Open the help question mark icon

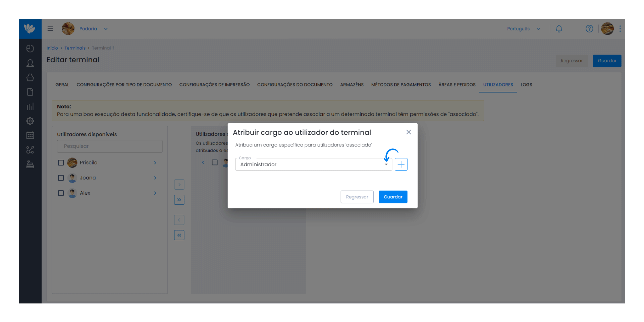pyautogui.click(x=589, y=29)
